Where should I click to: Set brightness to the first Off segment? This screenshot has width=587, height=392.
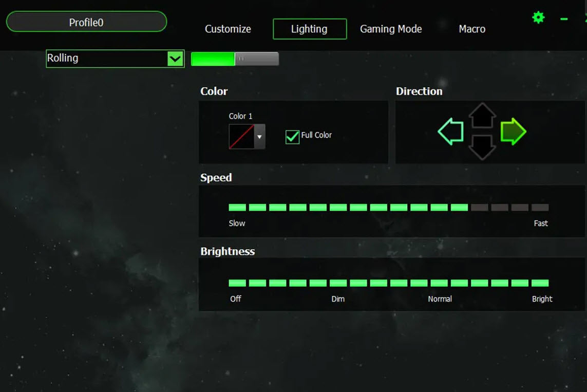237,283
